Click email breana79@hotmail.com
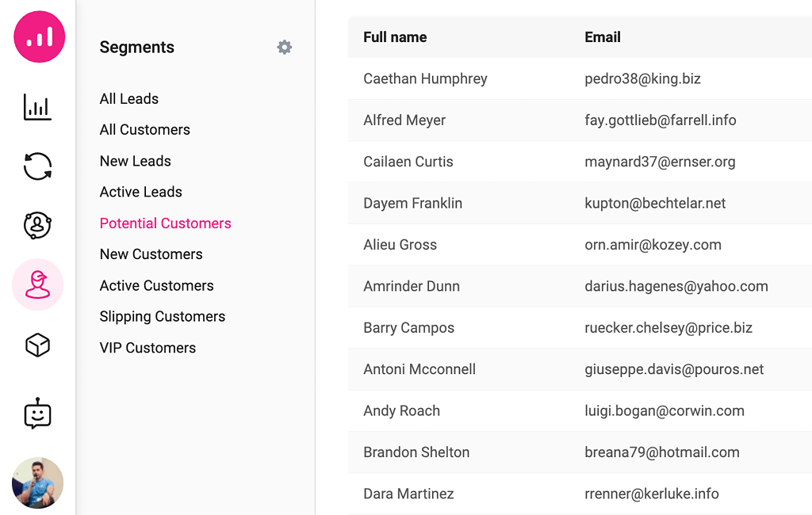 coord(662,452)
